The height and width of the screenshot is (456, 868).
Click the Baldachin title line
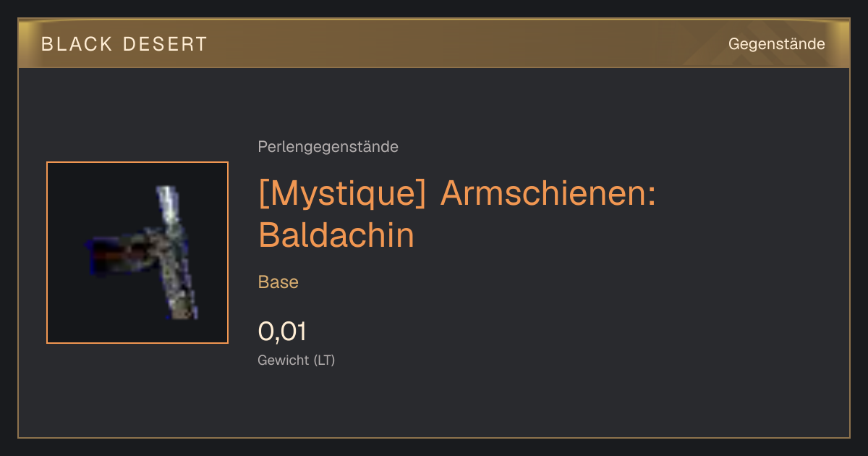(x=336, y=235)
